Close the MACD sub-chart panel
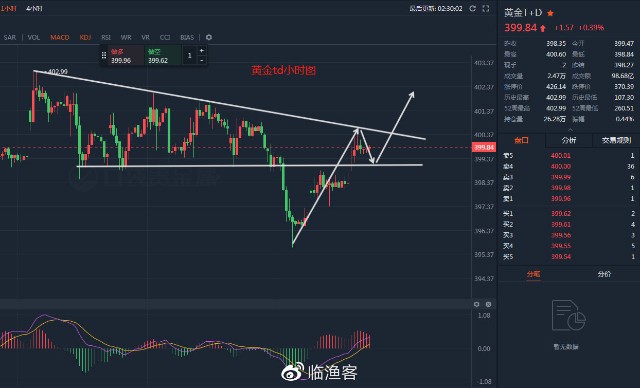The height and width of the screenshot is (388, 640). (x=488, y=304)
